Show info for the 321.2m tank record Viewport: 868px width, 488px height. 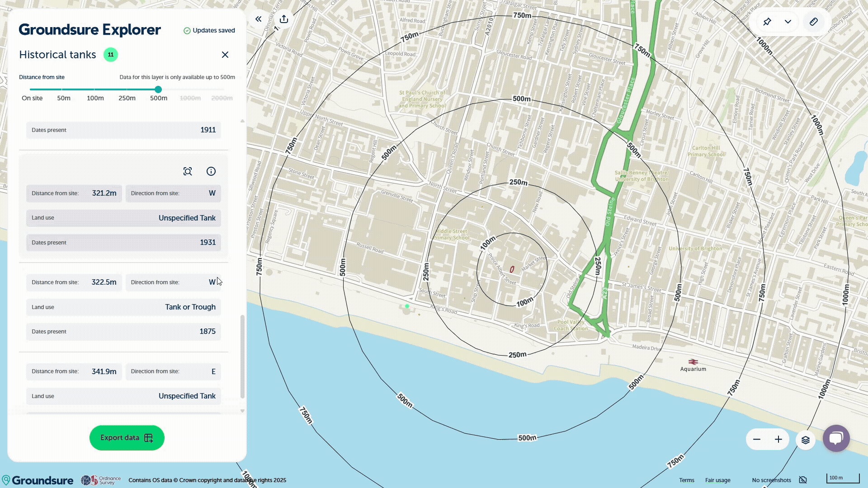click(x=211, y=171)
